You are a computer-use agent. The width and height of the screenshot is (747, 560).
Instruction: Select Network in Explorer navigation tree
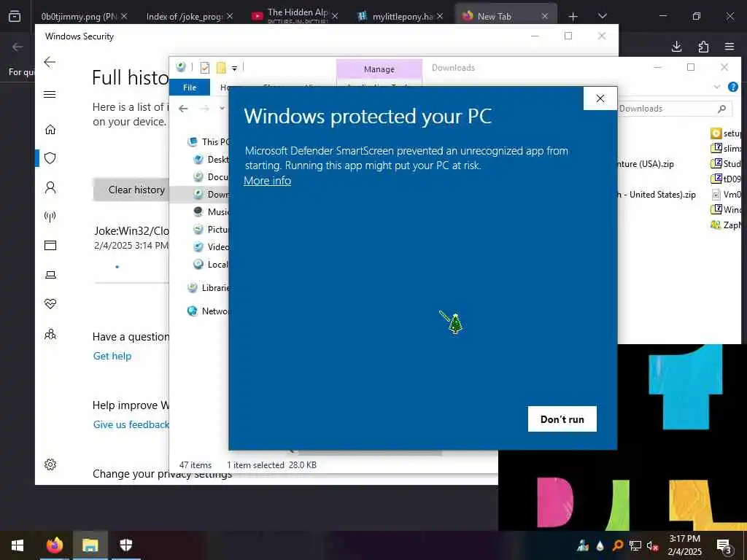pos(209,311)
